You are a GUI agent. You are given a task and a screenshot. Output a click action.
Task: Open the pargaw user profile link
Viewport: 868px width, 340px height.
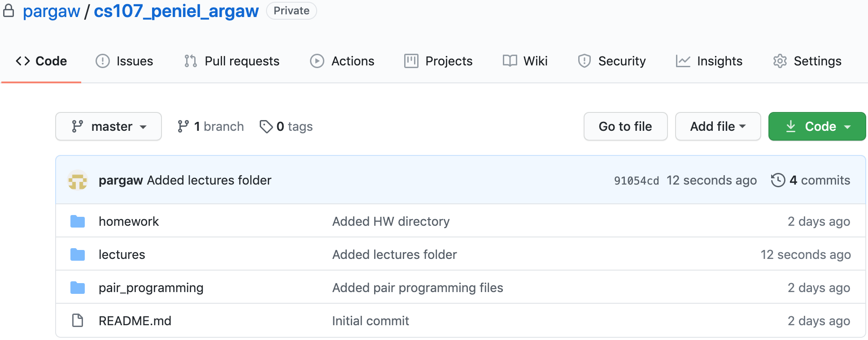click(51, 11)
